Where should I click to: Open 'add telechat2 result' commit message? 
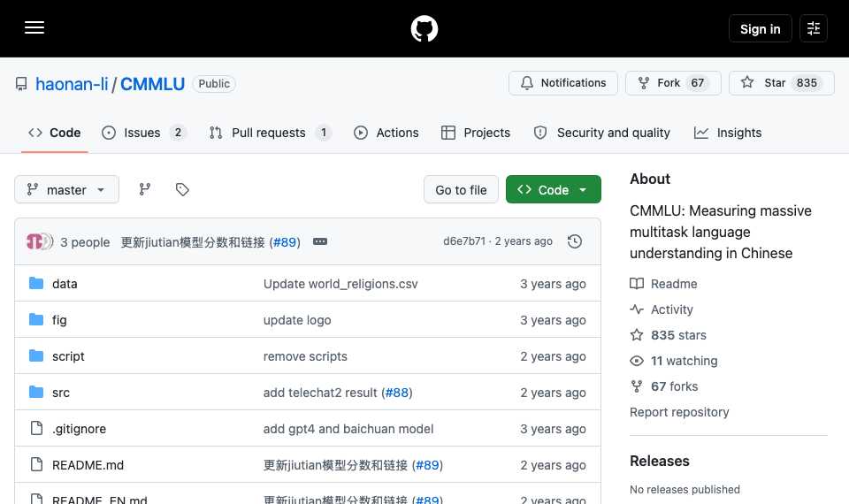tap(320, 393)
